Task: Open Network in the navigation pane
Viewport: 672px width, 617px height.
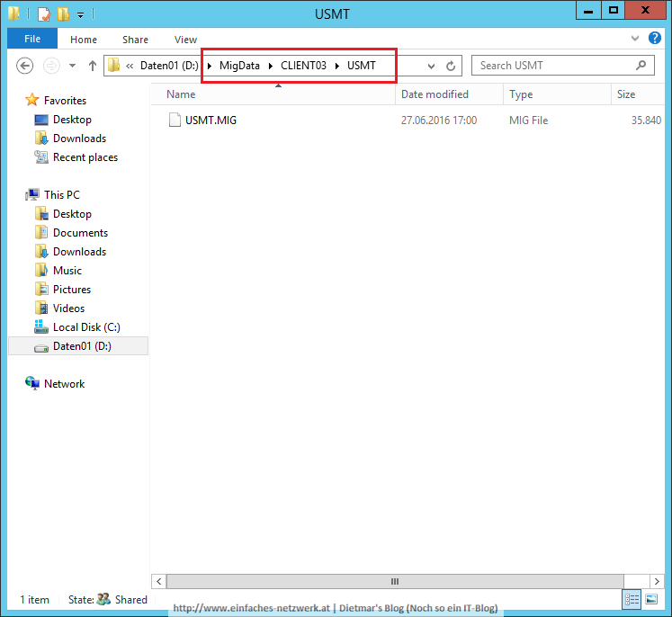Action: coord(64,384)
